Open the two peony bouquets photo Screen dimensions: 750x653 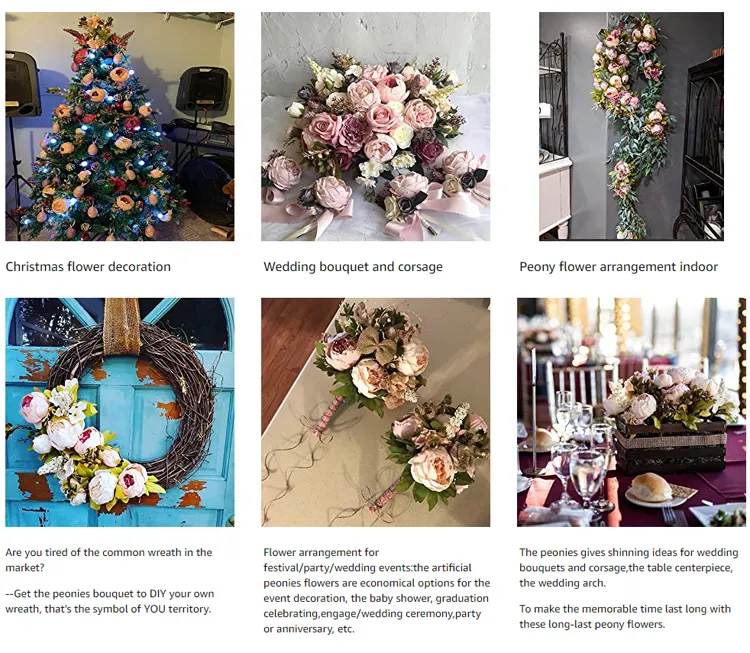tap(375, 412)
